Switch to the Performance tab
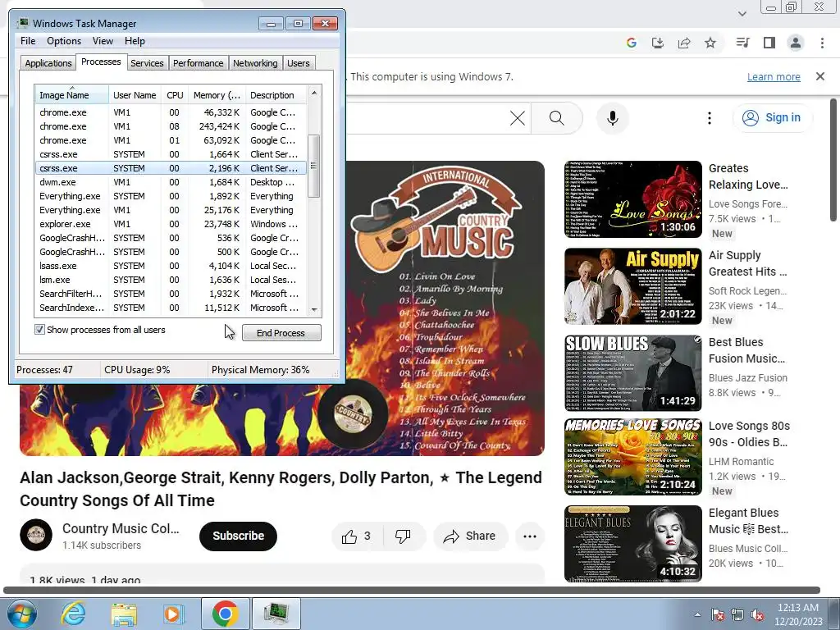840x630 pixels. [x=199, y=63]
